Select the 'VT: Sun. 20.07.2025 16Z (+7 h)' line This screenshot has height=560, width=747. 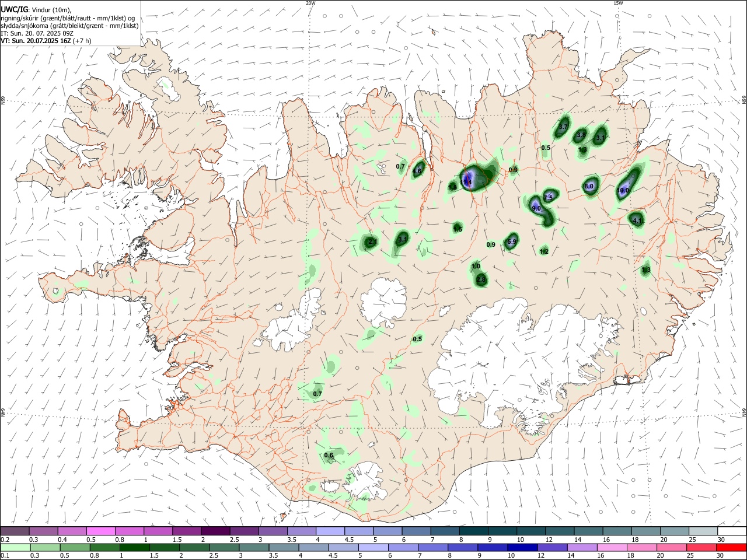[x=46, y=41]
